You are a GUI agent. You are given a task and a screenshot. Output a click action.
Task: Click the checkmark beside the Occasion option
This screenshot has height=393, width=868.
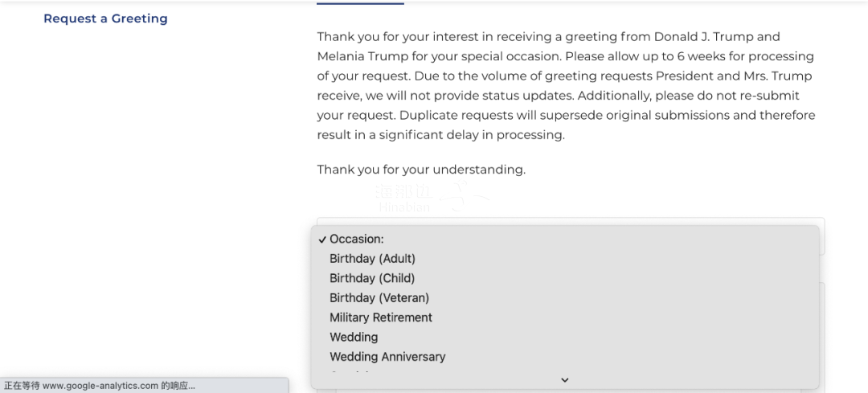click(x=322, y=239)
